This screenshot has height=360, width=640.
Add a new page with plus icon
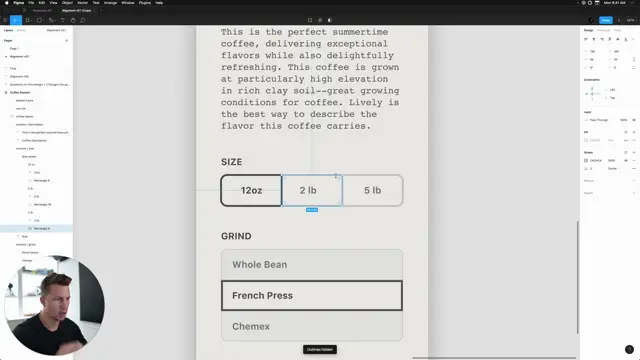pyautogui.click(x=67, y=40)
